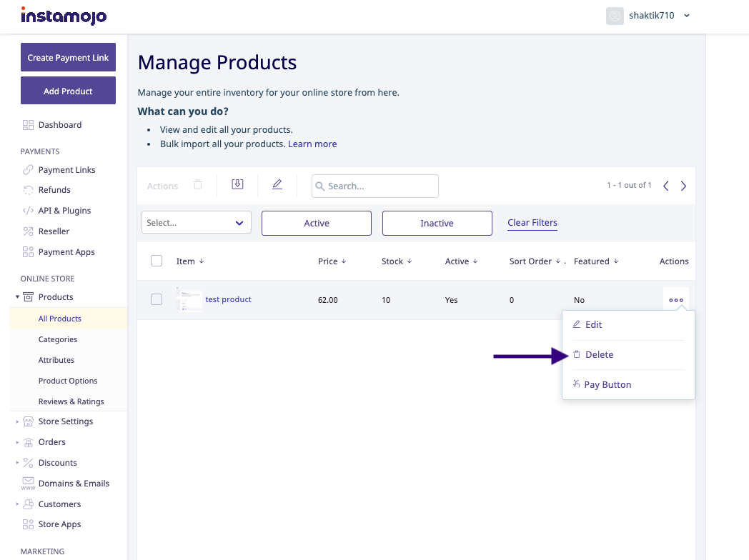Viewport: 749px width, 560px height.
Task: Expand the Customers tree arrow
Action: pyautogui.click(x=17, y=504)
